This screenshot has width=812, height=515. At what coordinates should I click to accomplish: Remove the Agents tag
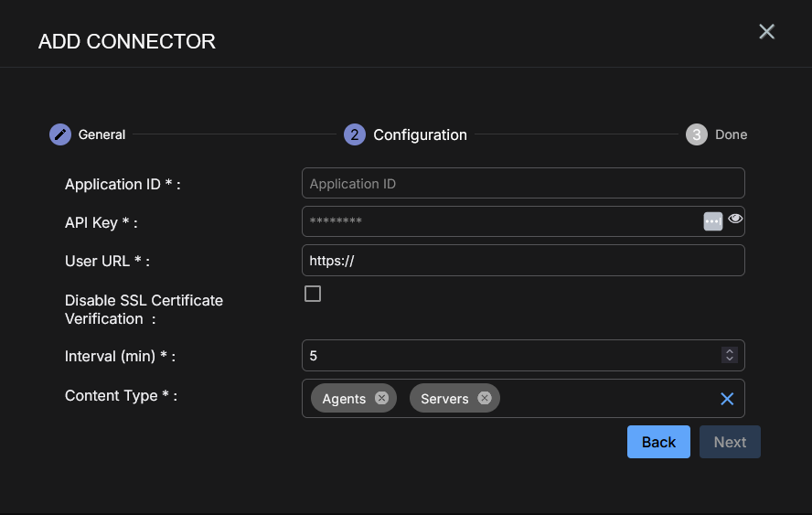381,398
